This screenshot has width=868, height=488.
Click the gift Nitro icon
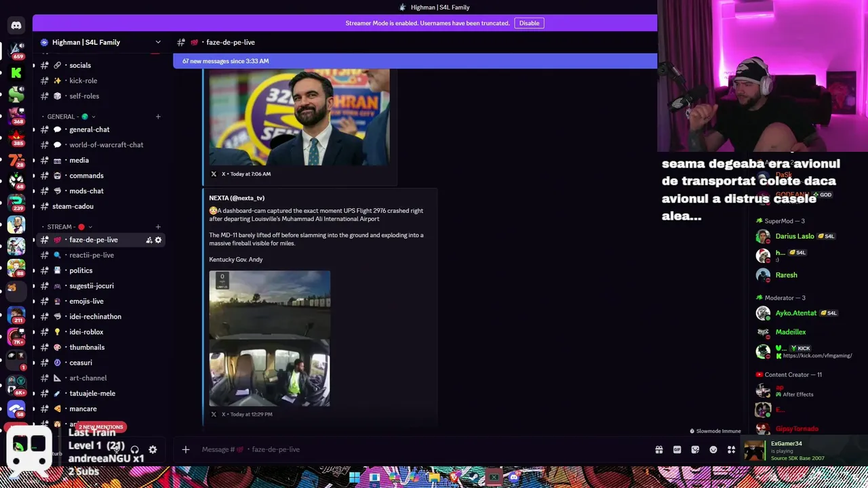tap(658, 449)
